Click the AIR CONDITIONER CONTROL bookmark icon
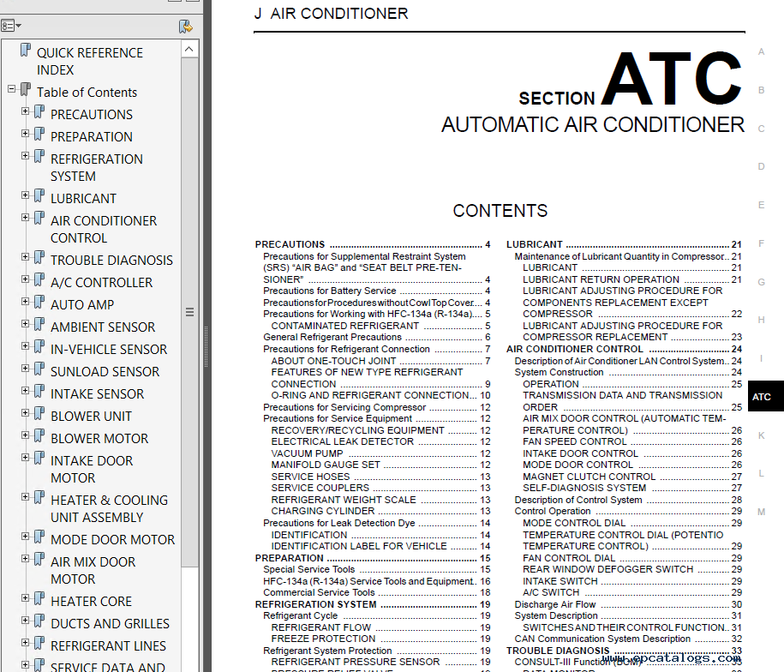This screenshot has height=672, width=784. 39,218
